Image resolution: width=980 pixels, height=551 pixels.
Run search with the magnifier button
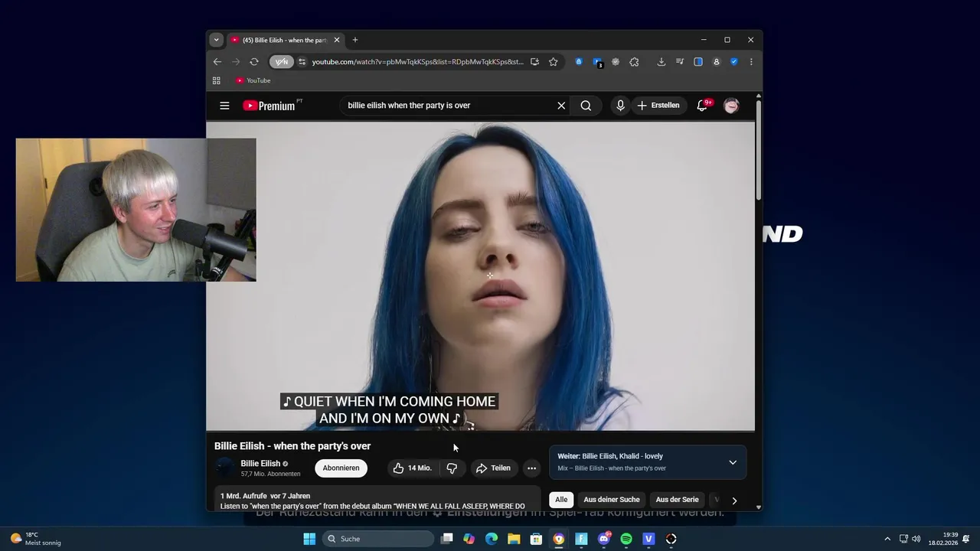click(586, 106)
